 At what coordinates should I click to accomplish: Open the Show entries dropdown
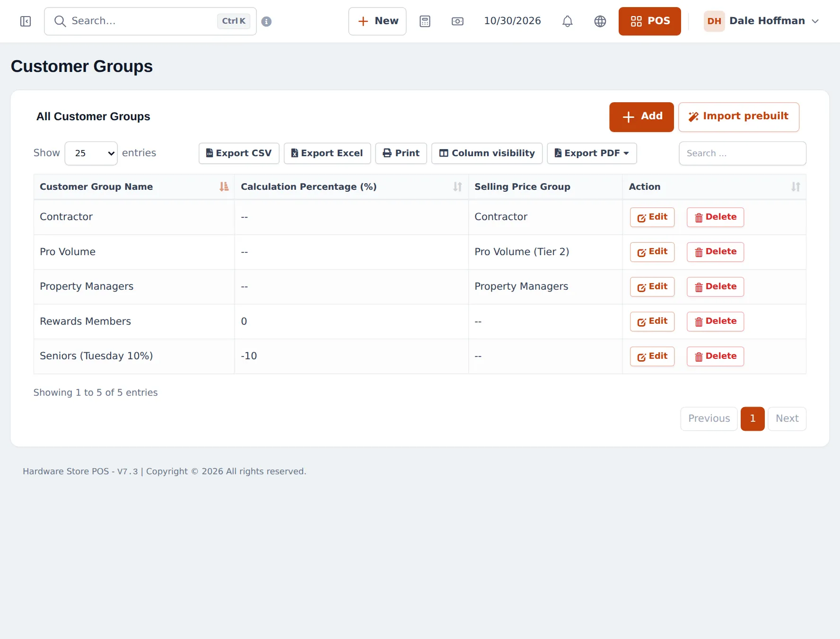pyautogui.click(x=91, y=153)
